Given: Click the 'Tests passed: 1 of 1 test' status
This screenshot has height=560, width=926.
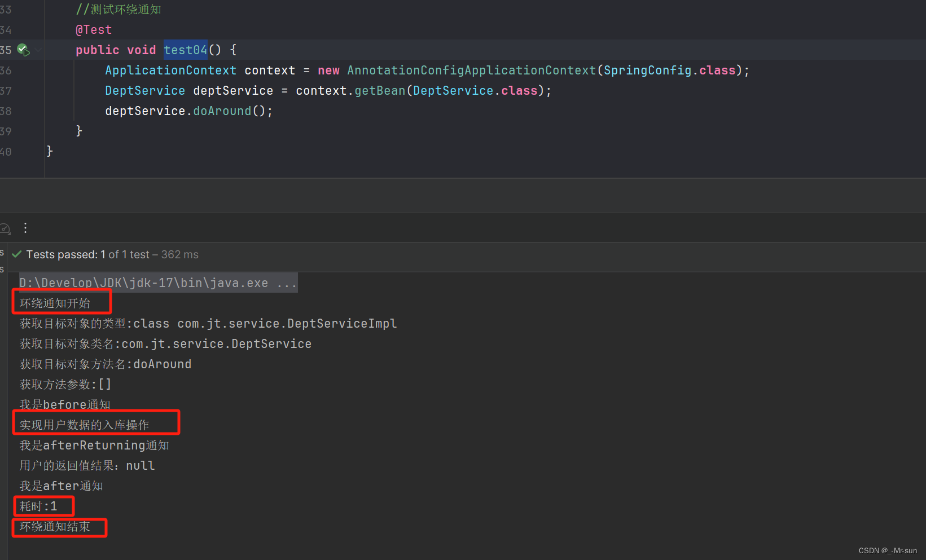Looking at the screenshot, I should (87, 254).
